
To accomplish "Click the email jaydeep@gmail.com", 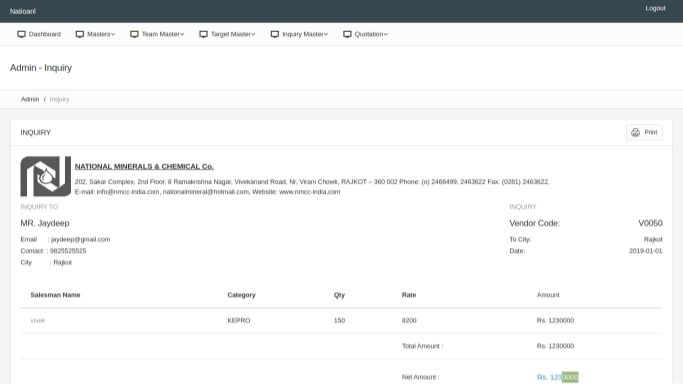I will pyautogui.click(x=81, y=239).
